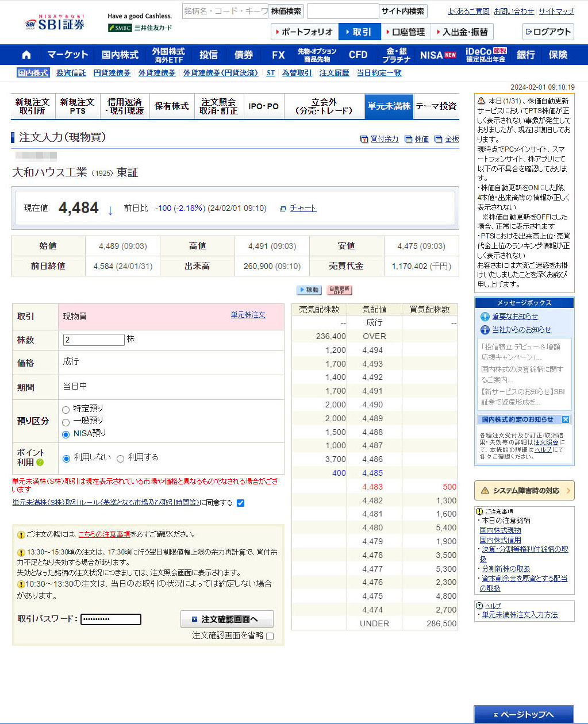Click the SBI証券 logo
This screenshot has height=724, width=588.
point(55,24)
